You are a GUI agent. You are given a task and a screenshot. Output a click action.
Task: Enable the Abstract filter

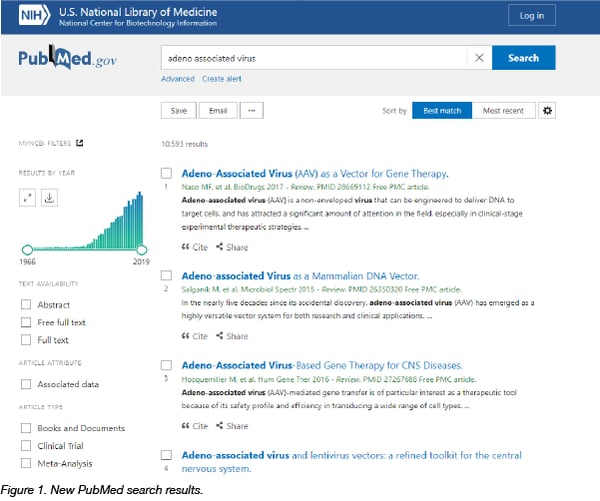tap(26, 305)
